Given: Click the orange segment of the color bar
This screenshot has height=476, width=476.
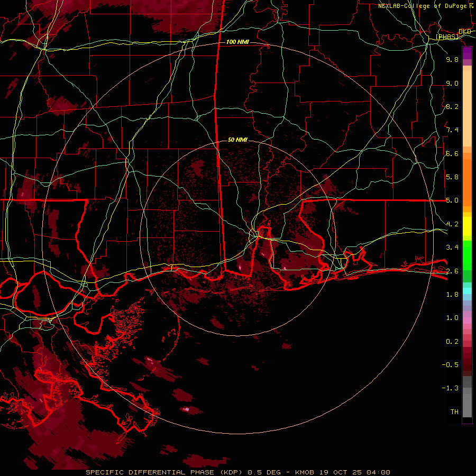Looking at the screenshot, I should (x=467, y=182).
